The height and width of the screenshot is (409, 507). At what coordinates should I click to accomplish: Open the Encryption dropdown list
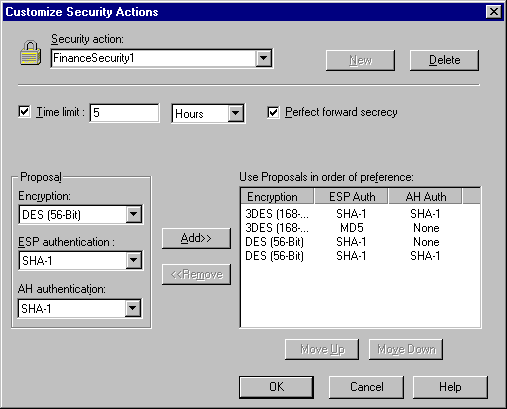[x=134, y=214]
